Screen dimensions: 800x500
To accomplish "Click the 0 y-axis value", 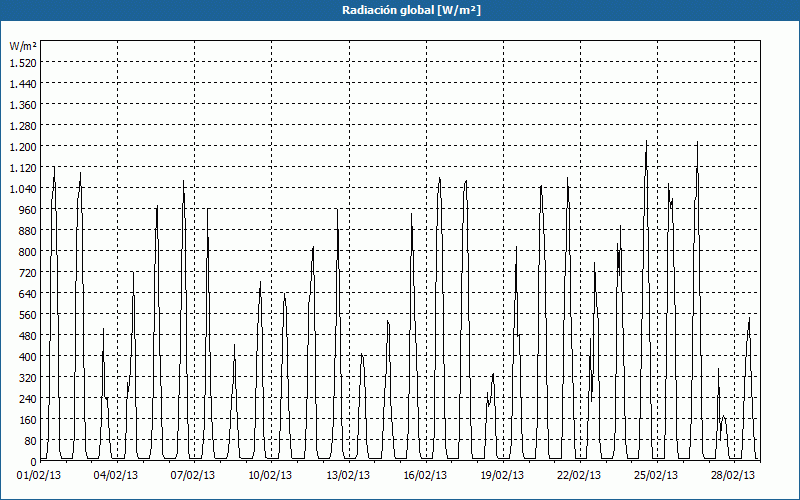I will pos(34,462).
